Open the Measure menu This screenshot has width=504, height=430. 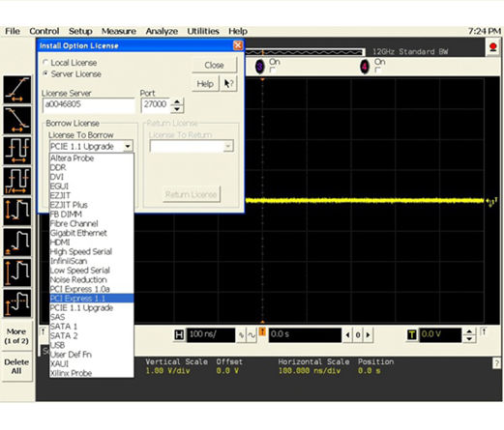[x=119, y=31]
